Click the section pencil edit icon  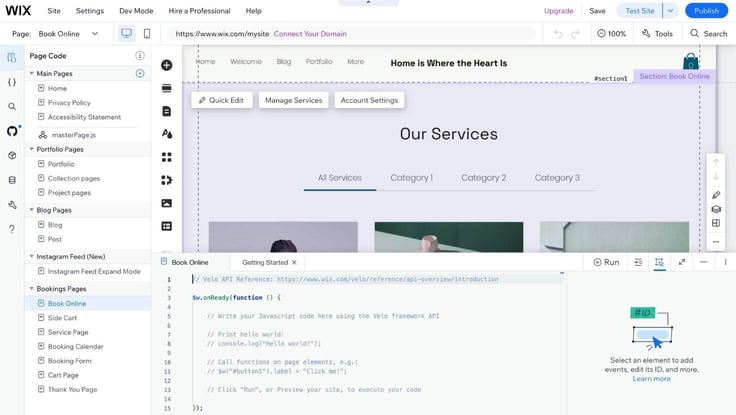tap(716, 195)
